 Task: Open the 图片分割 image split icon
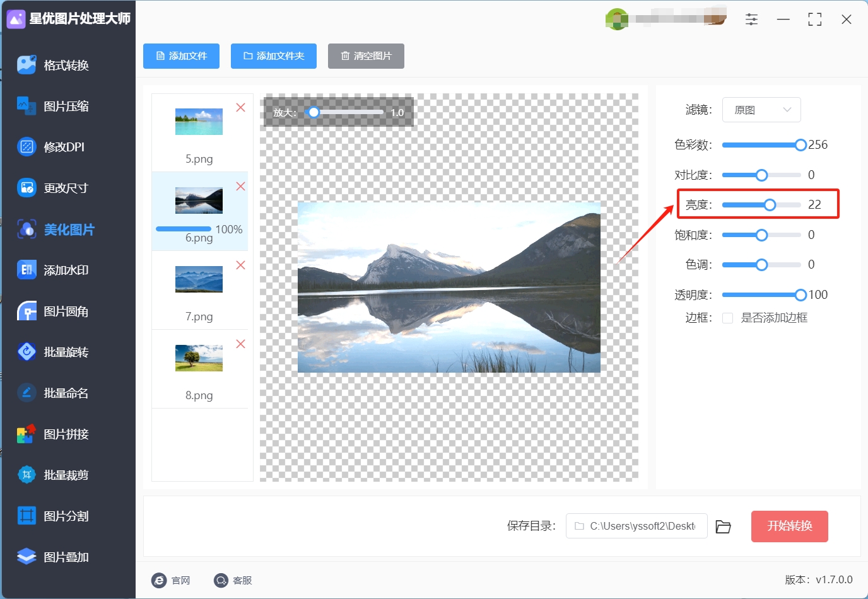tap(26, 516)
